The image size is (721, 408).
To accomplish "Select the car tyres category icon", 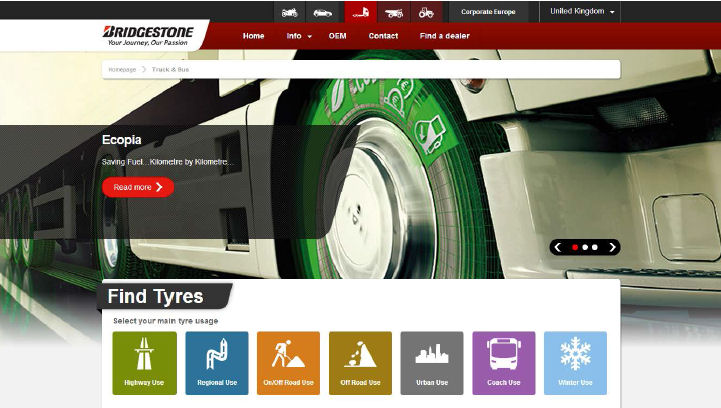I will pos(323,12).
